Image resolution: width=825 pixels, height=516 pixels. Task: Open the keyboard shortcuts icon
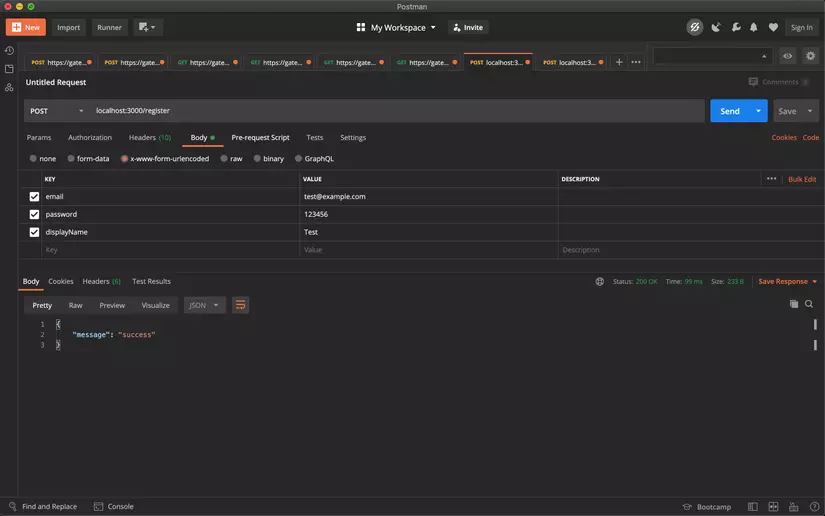[793, 507]
